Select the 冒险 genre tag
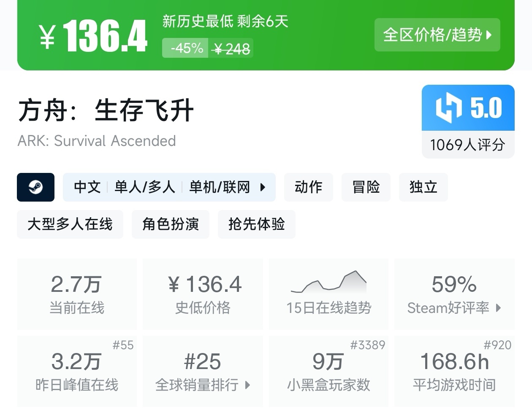Screen dimensions: 532x415 pos(366,187)
